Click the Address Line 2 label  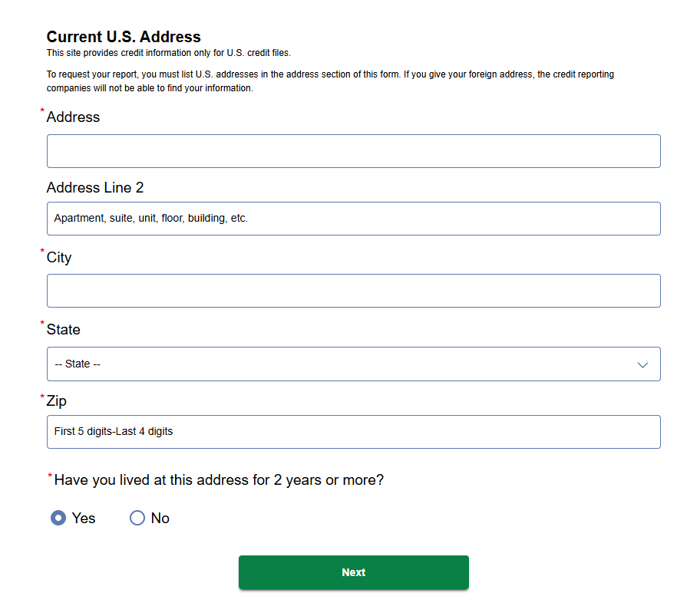[x=95, y=188]
